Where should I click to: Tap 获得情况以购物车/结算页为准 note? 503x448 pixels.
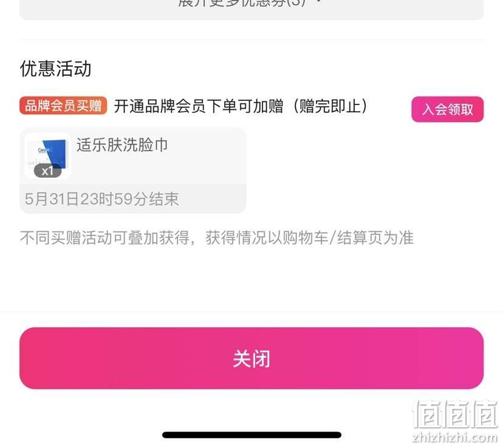pos(310,238)
